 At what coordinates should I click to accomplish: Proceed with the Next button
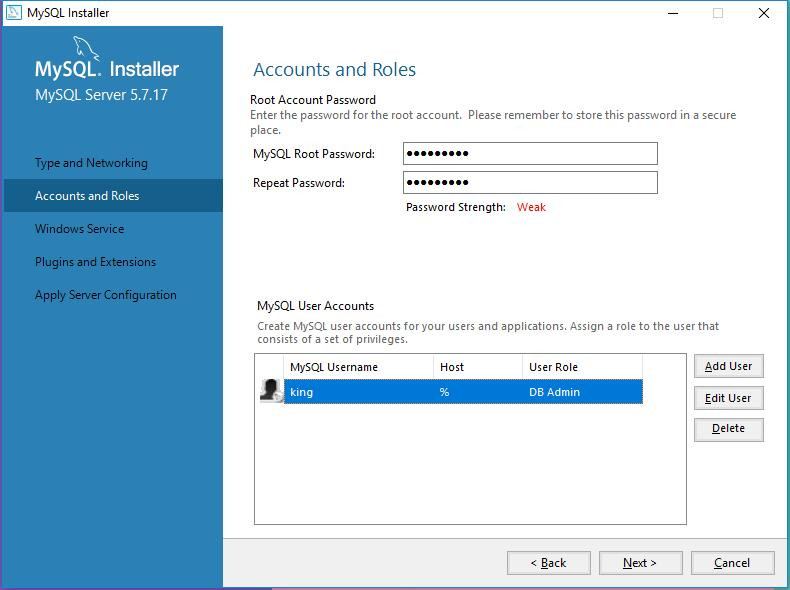point(640,563)
